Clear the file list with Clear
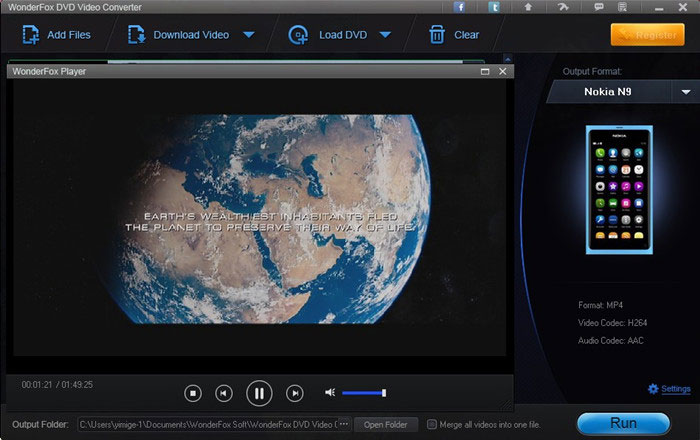The width and height of the screenshot is (700, 440). coord(454,35)
